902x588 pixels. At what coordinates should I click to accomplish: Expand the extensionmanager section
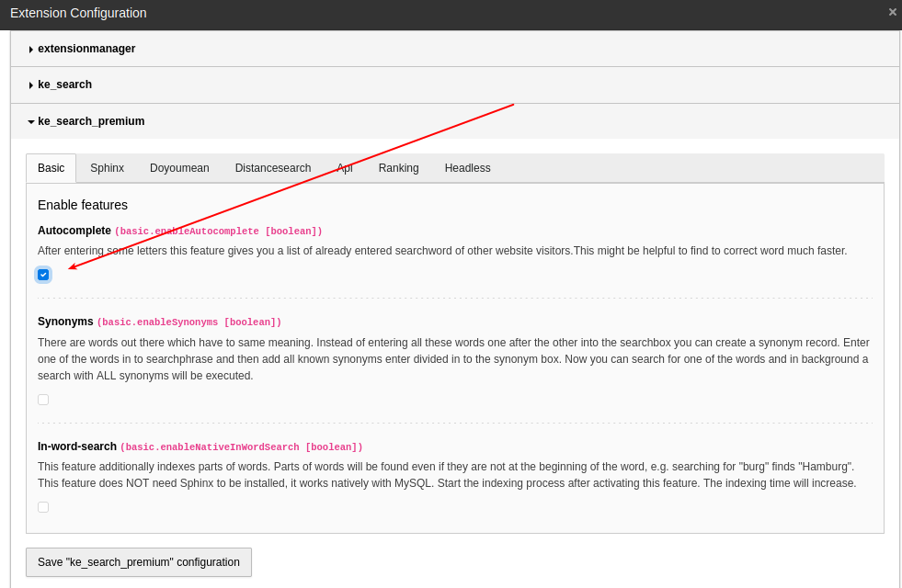tap(86, 48)
